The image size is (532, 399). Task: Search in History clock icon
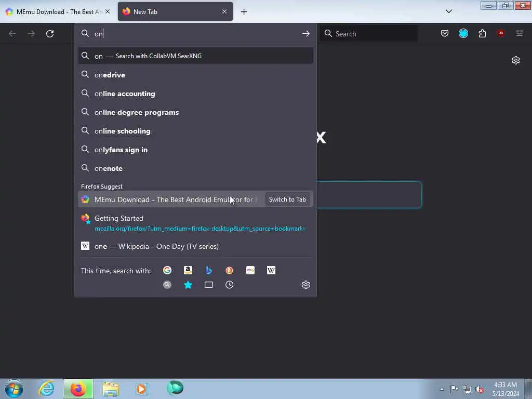[229, 285]
